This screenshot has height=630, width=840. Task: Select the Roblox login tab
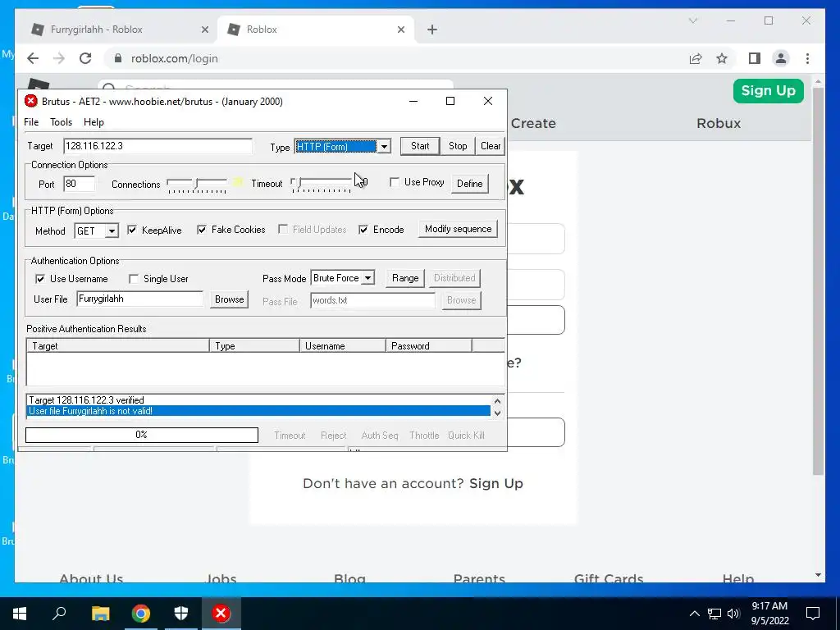click(x=316, y=30)
